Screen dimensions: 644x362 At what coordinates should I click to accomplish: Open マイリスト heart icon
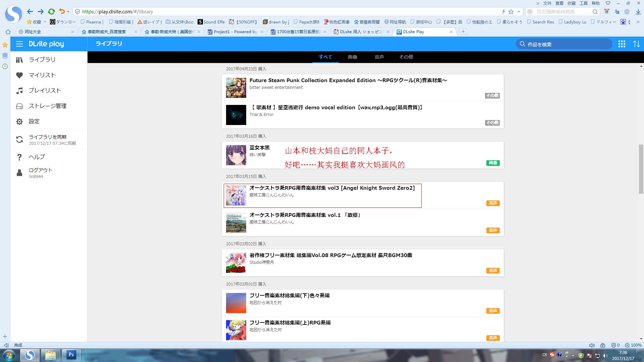tap(19, 75)
